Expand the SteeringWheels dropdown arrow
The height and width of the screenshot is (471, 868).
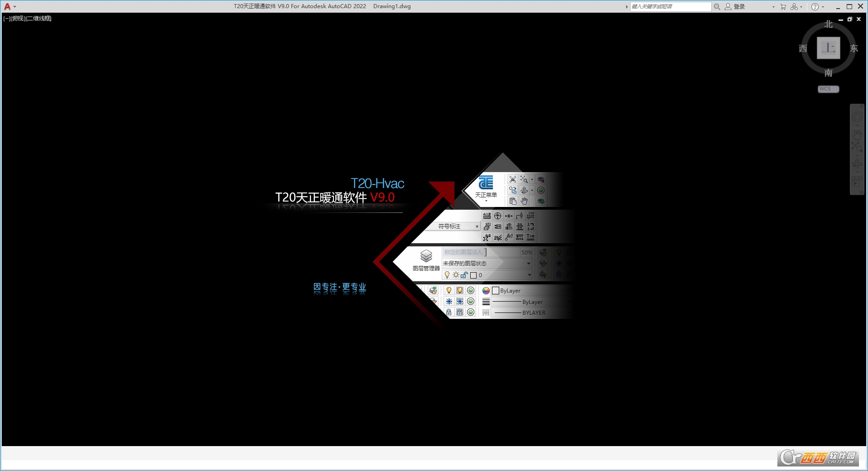pyautogui.click(x=857, y=125)
